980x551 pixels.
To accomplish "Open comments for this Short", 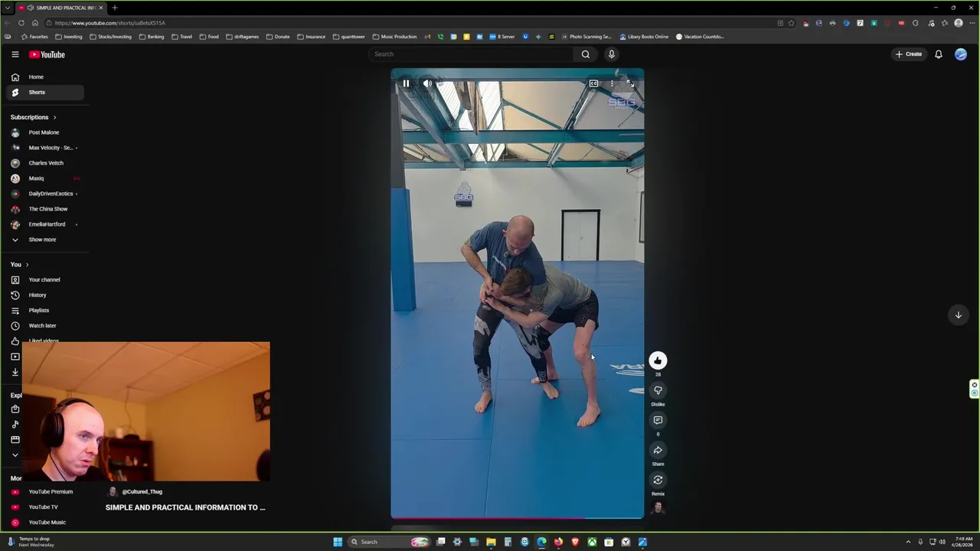I will [658, 420].
